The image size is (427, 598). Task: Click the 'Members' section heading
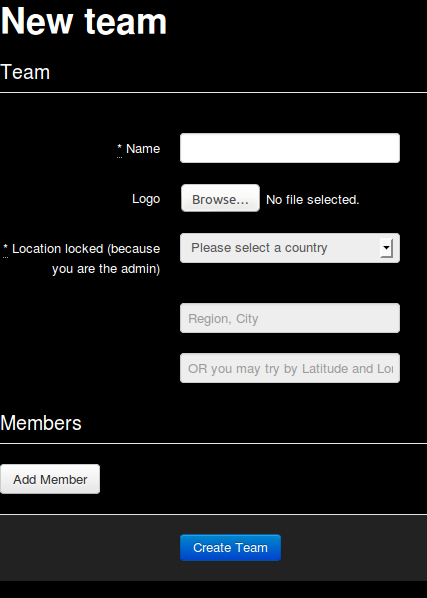click(41, 423)
